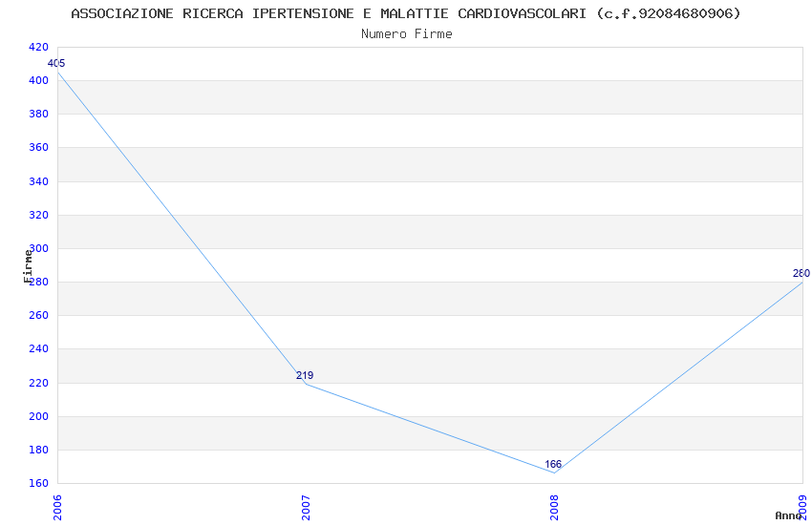Screen dimensions: 812x525
Task: Click the 260 y-axis tick label
Action: (x=39, y=316)
